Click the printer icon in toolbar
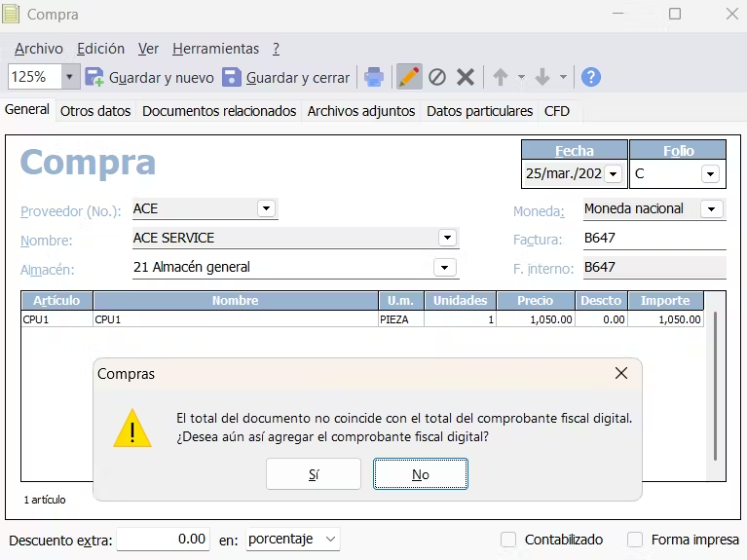The height and width of the screenshot is (560, 747). pos(374,77)
